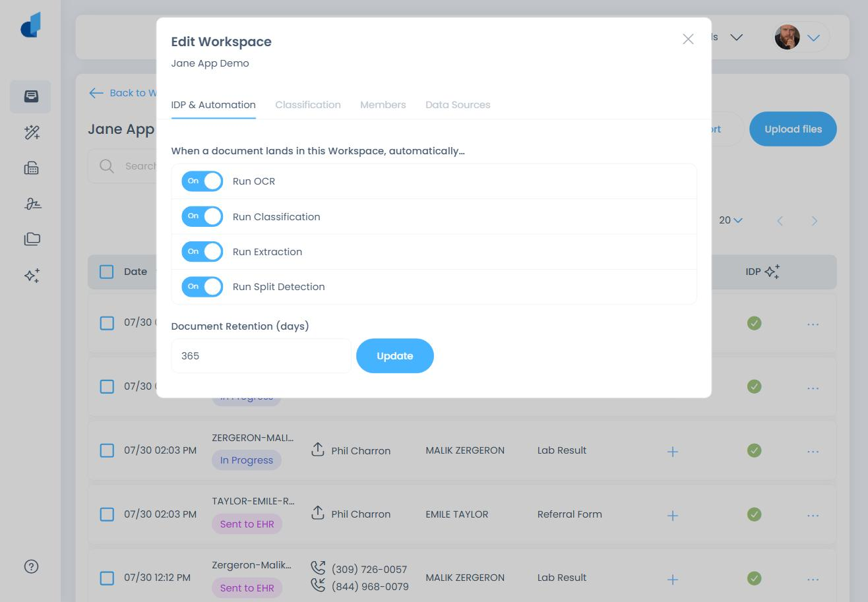
Task: Check the select-all checkbox in table header
Action: tap(106, 272)
